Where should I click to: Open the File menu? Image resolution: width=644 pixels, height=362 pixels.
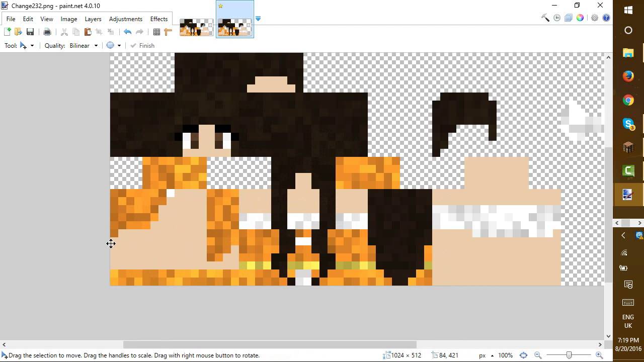coord(11,19)
